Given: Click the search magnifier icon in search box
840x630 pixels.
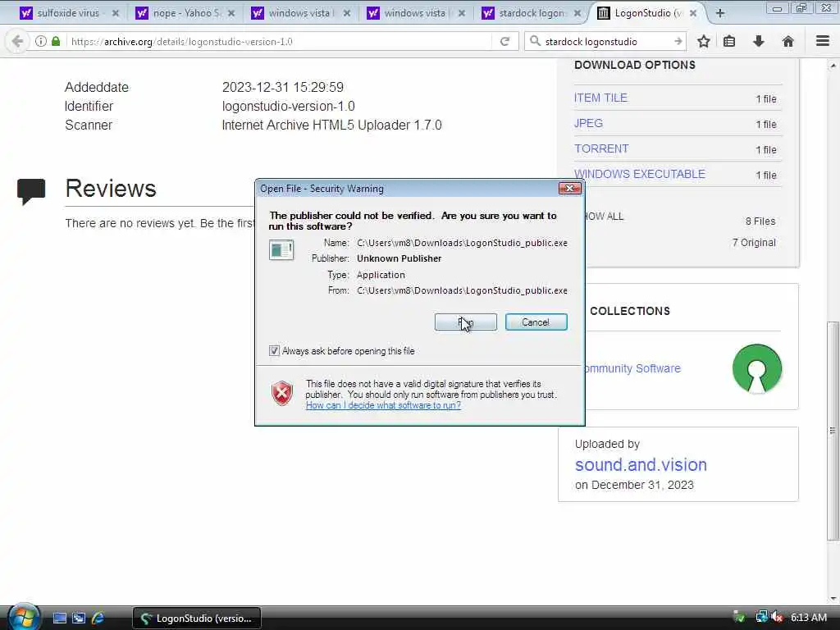Looking at the screenshot, I should [x=535, y=41].
